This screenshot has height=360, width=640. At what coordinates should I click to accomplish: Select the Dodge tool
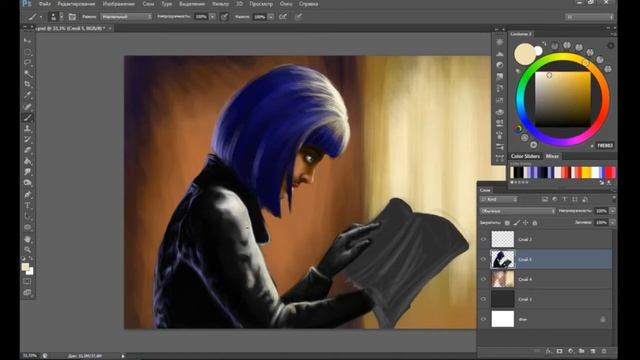pos(27,183)
